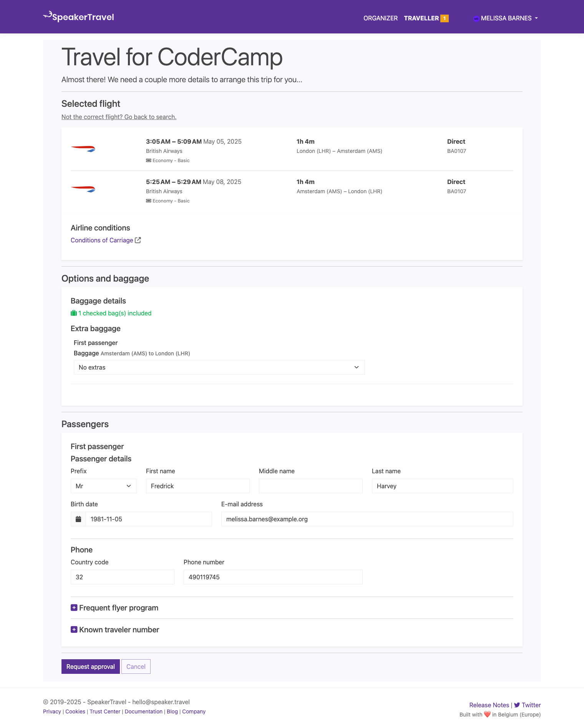Click the Melissa Barnes avatar icon
The width and height of the screenshot is (584, 728).
[x=476, y=18]
